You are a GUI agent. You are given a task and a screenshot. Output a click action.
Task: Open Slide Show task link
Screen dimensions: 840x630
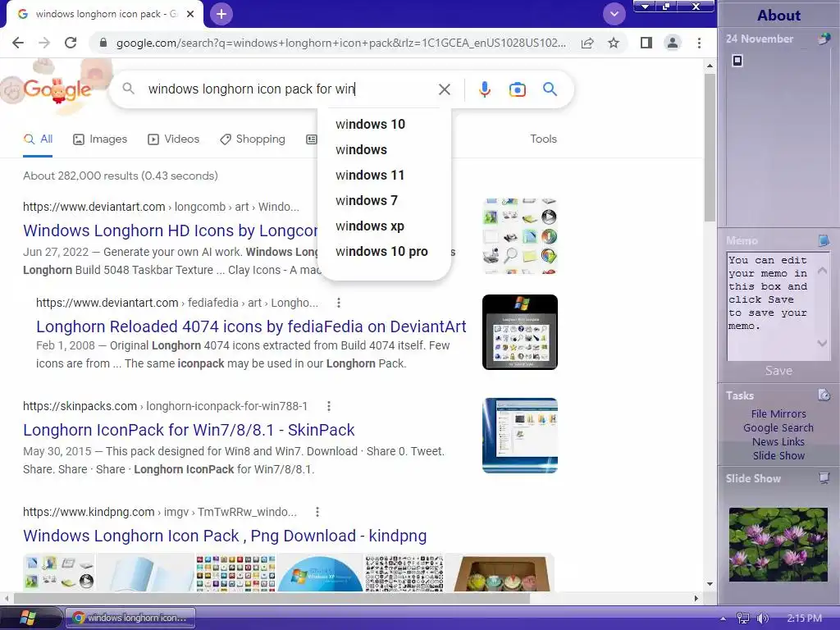click(778, 455)
